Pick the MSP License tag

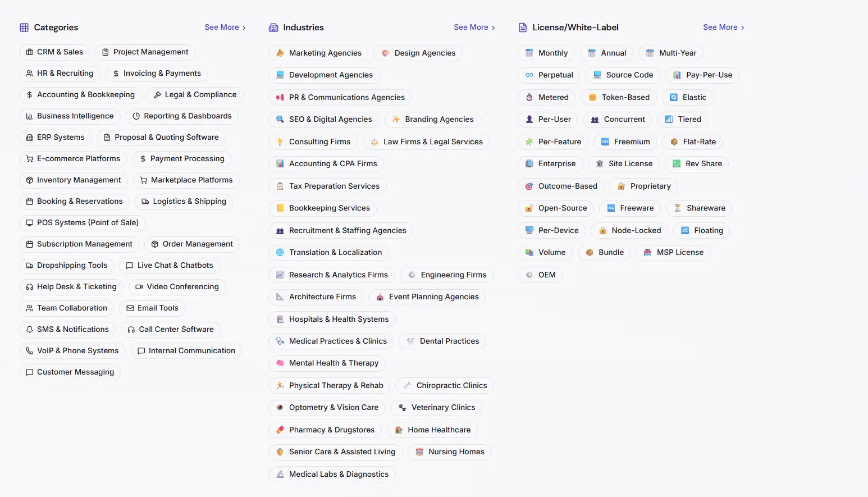673,252
